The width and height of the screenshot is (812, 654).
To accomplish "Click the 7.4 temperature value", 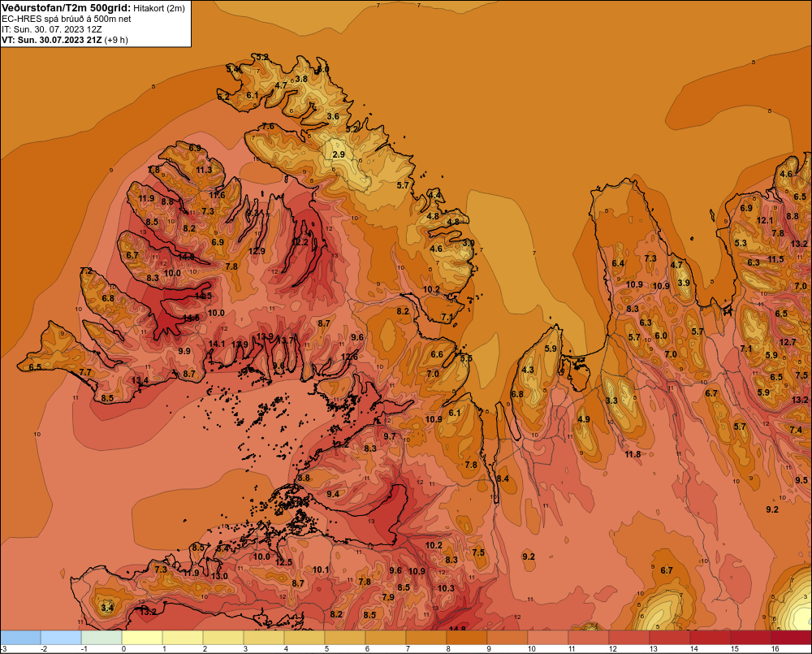I will tap(796, 430).
